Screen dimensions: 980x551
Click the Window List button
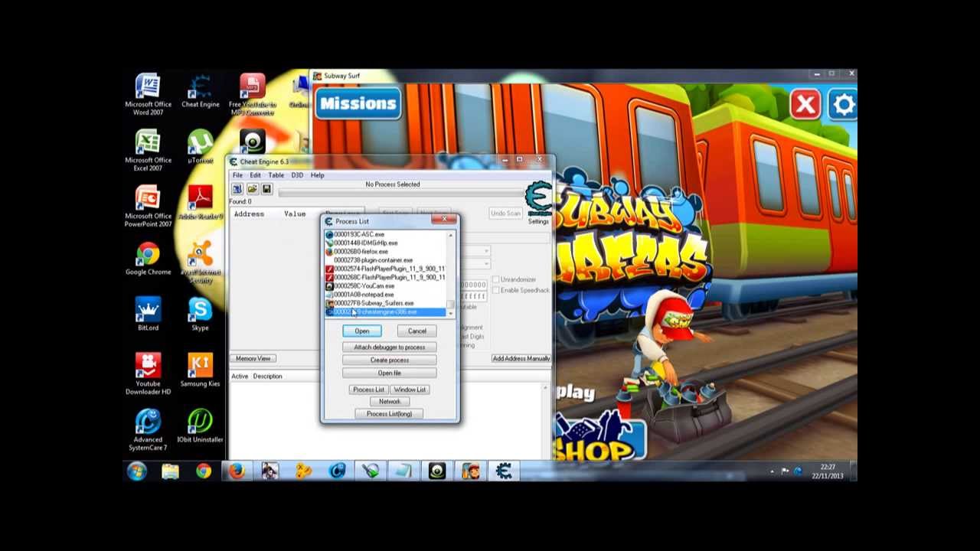pos(410,390)
